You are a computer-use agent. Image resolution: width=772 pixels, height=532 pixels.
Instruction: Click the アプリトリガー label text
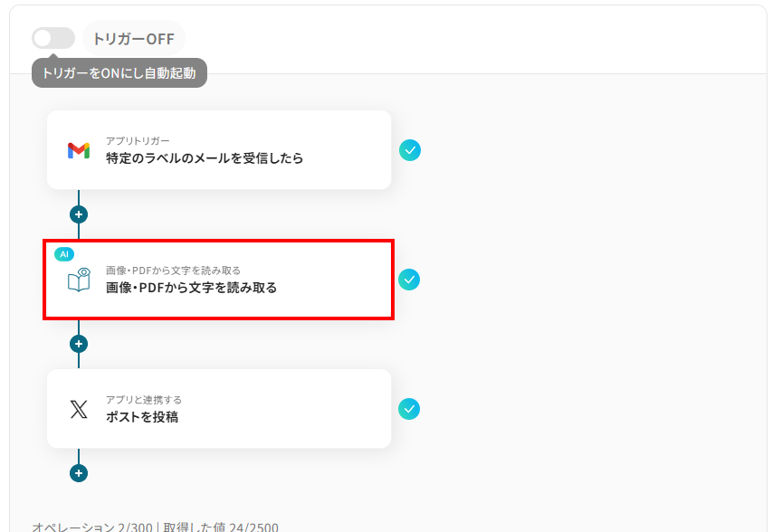pyautogui.click(x=138, y=141)
